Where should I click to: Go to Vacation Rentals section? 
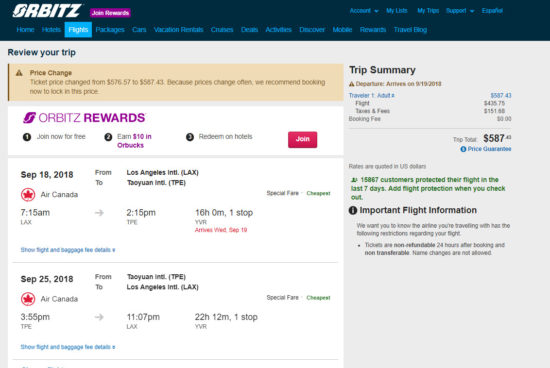pyautogui.click(x=179, y=30)
